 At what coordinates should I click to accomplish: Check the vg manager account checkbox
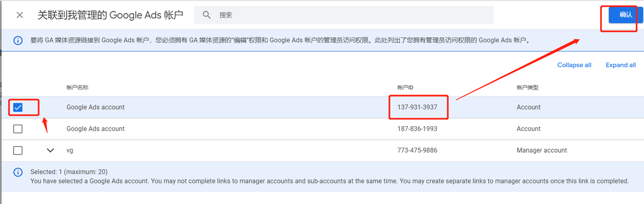click(x=18, y=150)
